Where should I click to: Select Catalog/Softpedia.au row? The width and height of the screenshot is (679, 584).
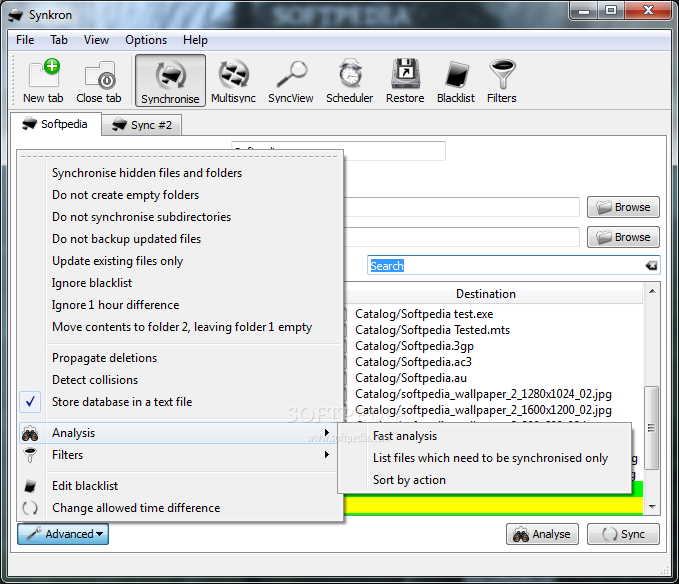pos(411,378)
